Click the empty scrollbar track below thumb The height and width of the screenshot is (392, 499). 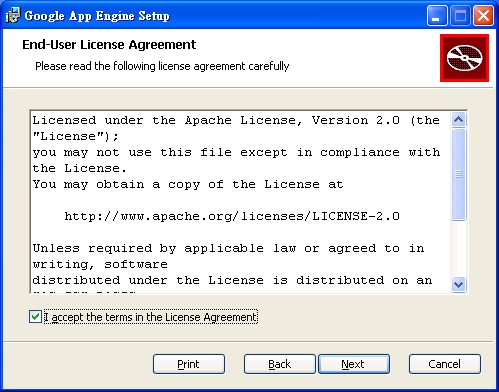point(459,249)
